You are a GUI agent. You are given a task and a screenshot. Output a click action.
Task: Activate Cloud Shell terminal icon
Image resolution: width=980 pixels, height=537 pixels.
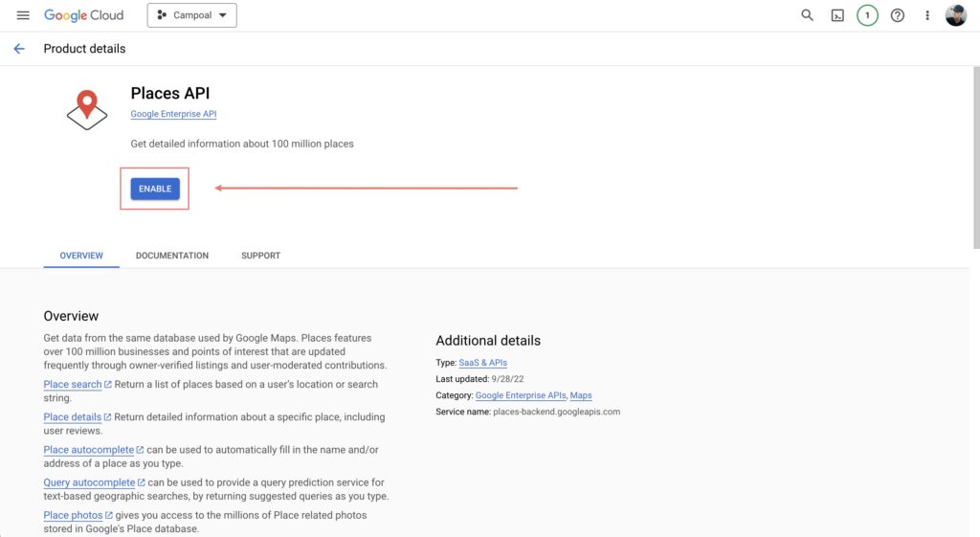click(x=837, y=15)
